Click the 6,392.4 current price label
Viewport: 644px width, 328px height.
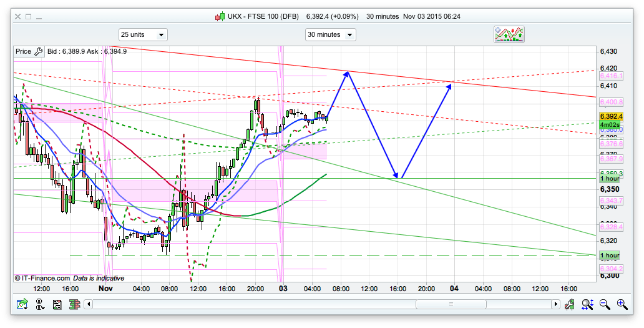609,116
